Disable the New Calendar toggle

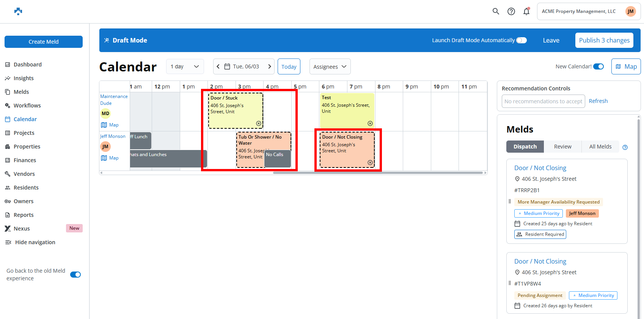(598, 66)
